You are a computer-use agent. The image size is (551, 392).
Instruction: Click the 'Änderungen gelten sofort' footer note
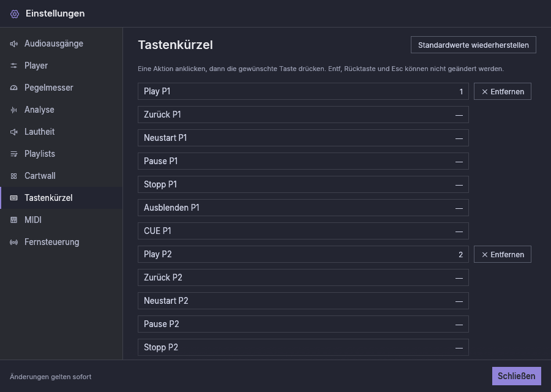[x=51, y=377]
